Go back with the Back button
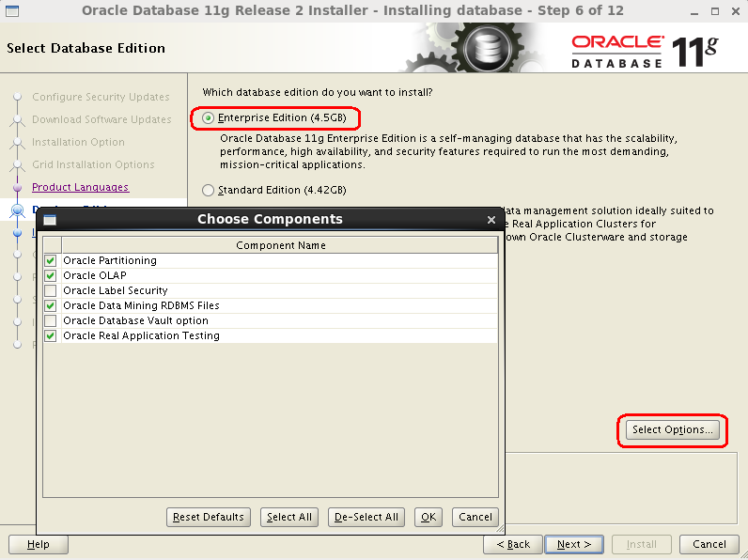 513,544
